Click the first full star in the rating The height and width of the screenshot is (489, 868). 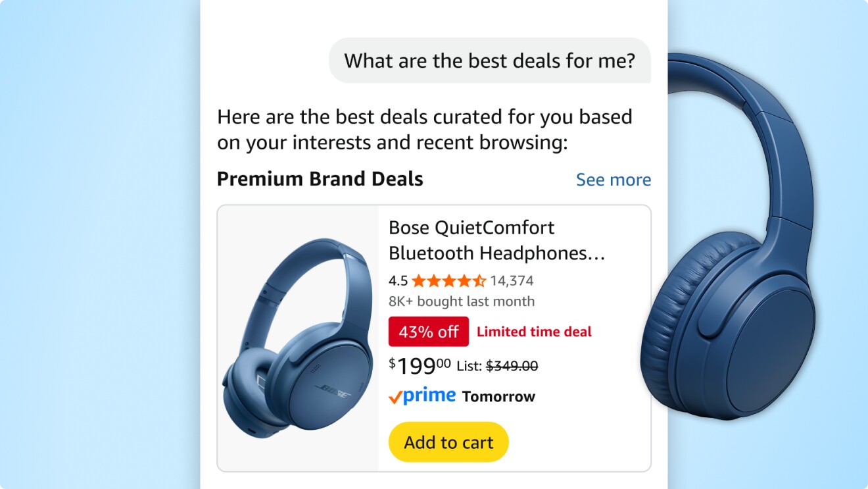(417, 280)
